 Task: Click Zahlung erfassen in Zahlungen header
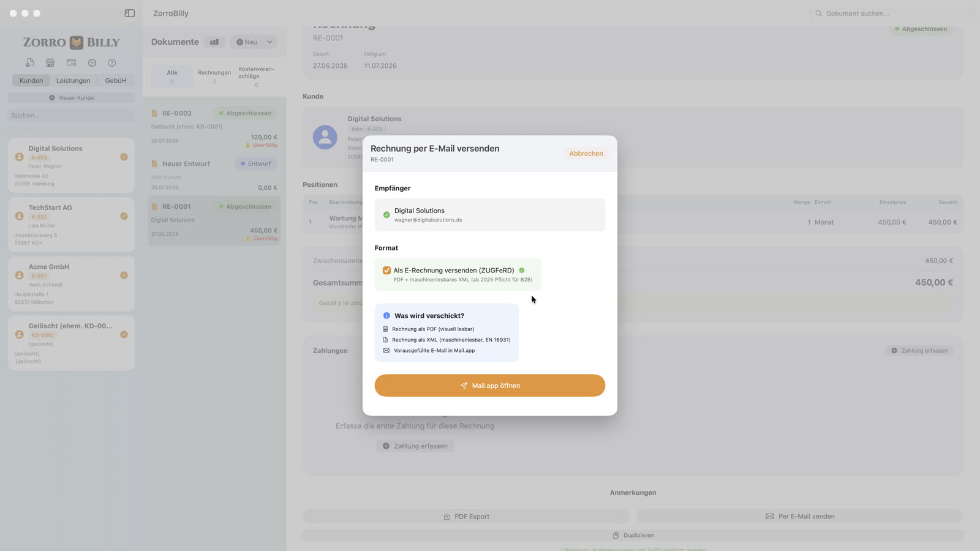[919, 351]
